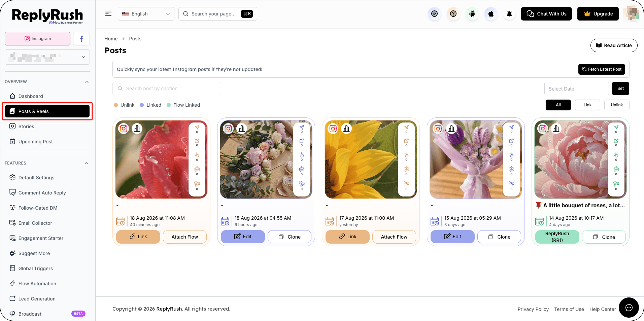Filter posts by Link
The image size is (644, 321).
(587, 105)
